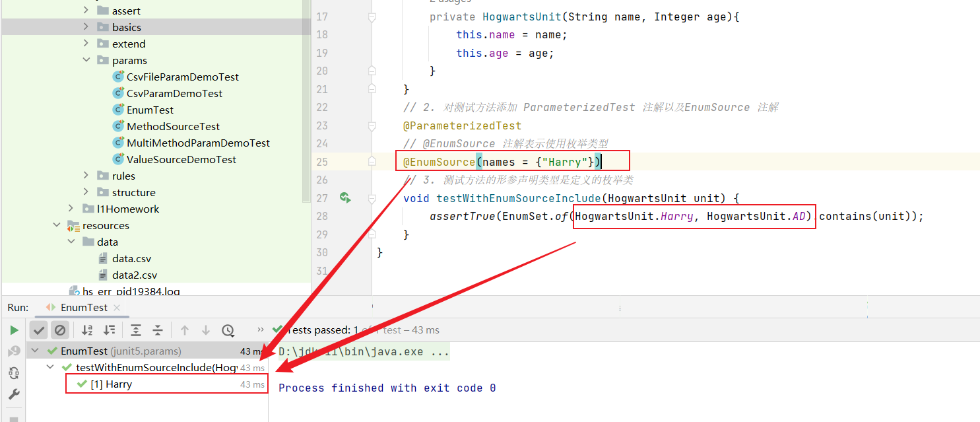The image size is (980, 422).
Task: Open data2.csv file
Action: click(135, 275)
